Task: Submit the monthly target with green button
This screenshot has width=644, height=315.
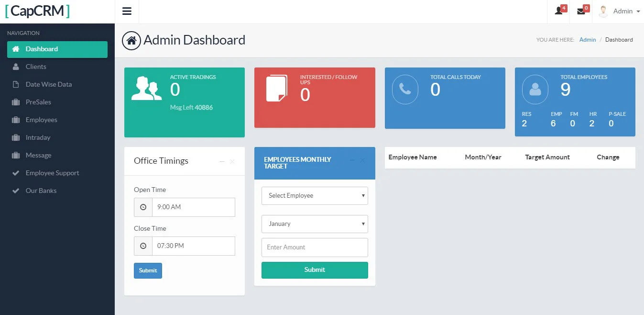Action: [x=315, y=270]
